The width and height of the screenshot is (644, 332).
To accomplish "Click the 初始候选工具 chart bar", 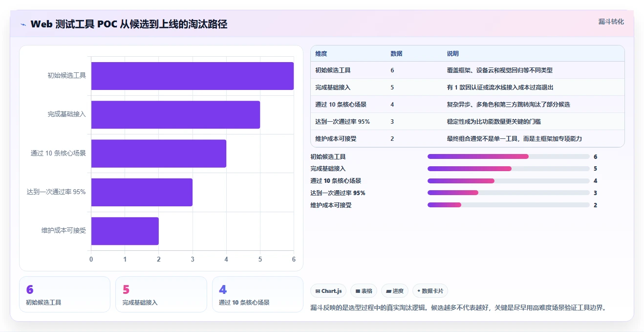I will 193,76.
